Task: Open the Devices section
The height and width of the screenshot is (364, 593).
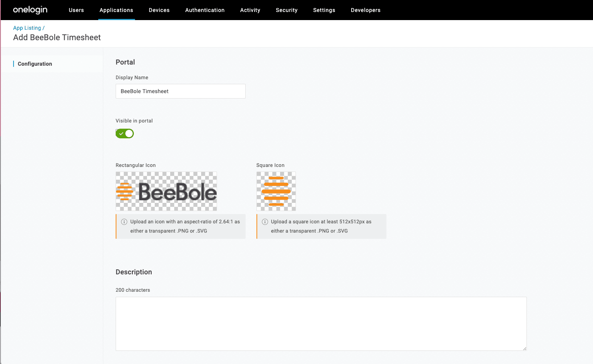Action: pyautogui.click(x=159, y=10)
